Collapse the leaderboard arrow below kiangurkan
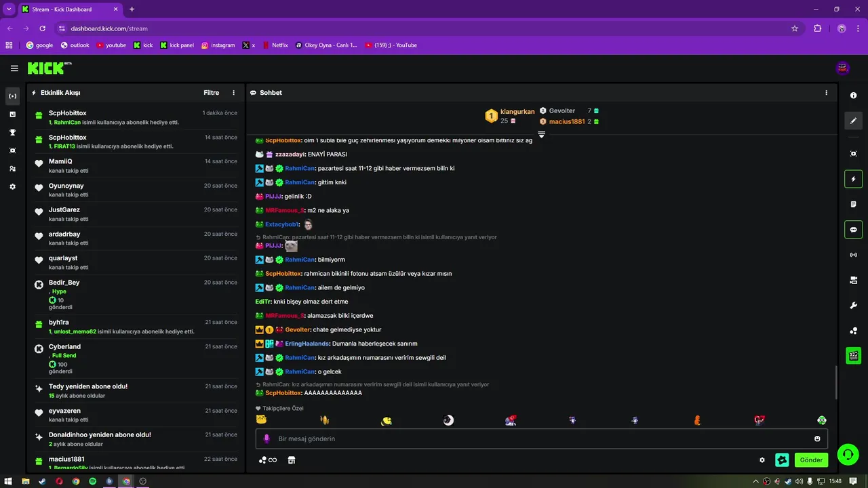 (x=541, y=134)
